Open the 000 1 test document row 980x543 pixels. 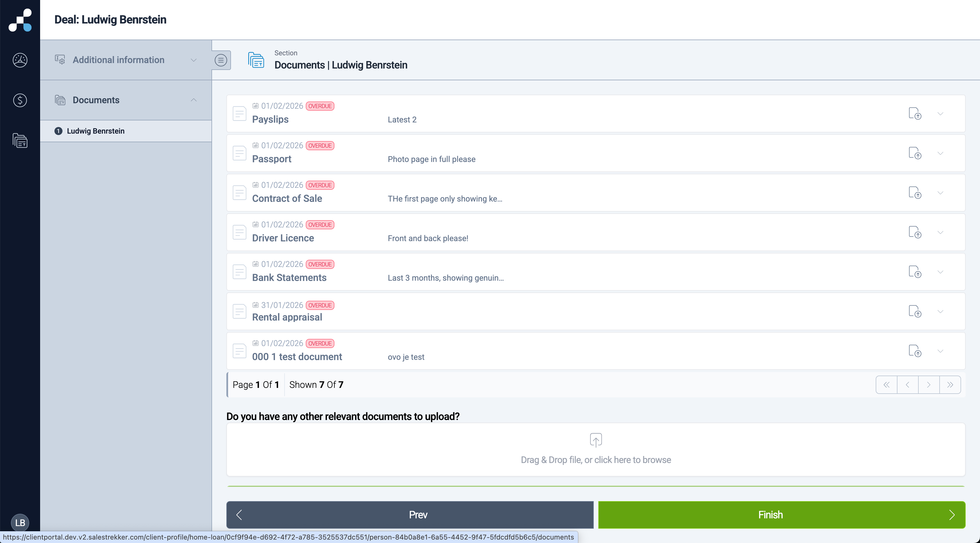(x=297, y=357)
